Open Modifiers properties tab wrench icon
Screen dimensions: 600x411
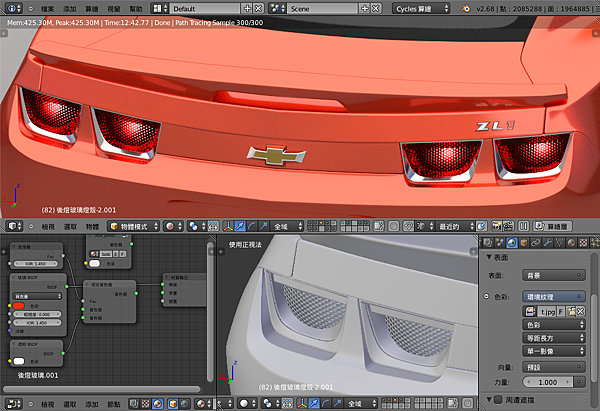click(547, 243)
